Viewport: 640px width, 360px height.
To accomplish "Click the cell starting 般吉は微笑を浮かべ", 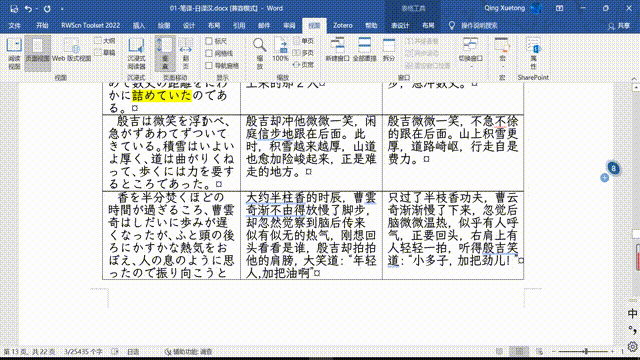I will pyautogui.click(x=171, y=152).
